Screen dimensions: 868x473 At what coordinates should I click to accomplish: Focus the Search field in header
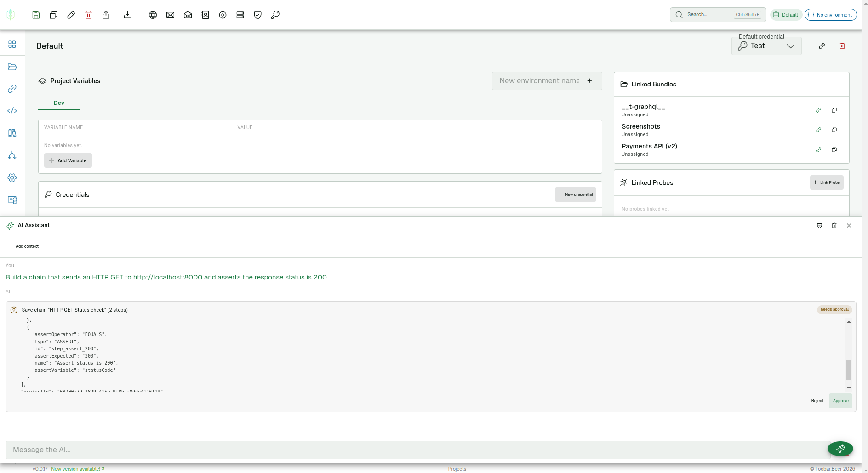(718, 15)
